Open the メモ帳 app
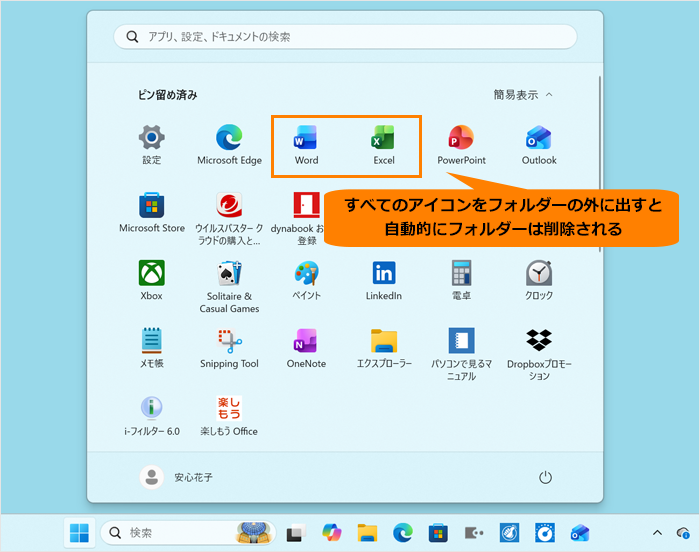The image size is (700, 552). coord(152,348)
